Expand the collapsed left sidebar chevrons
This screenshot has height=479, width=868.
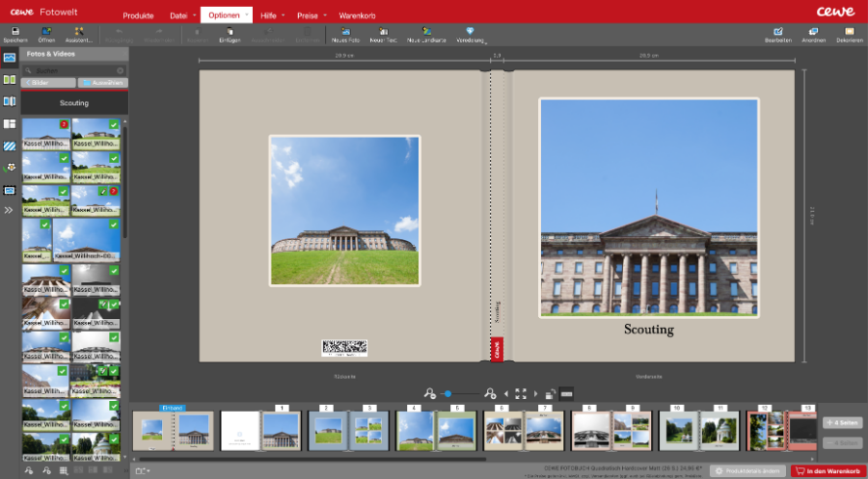(10, 209)
